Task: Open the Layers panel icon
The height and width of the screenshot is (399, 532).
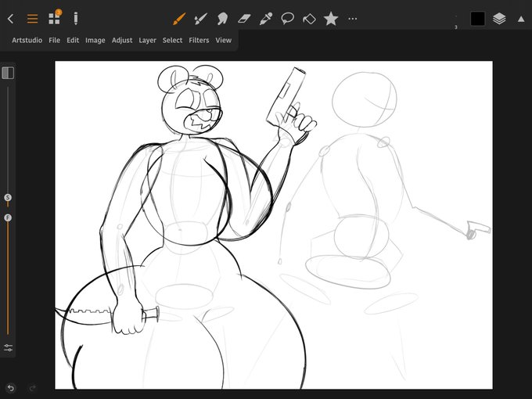Action: coord(499,19)
